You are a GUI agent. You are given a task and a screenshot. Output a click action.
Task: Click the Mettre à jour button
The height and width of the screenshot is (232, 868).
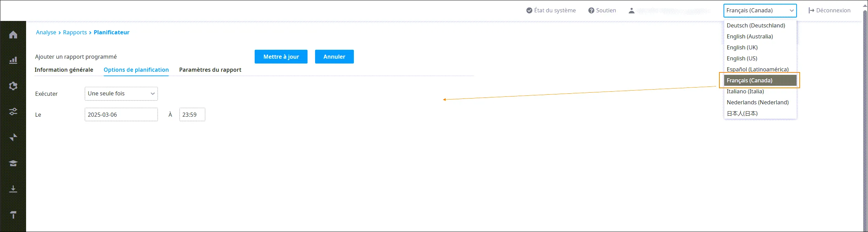click(x=281, y=57)
